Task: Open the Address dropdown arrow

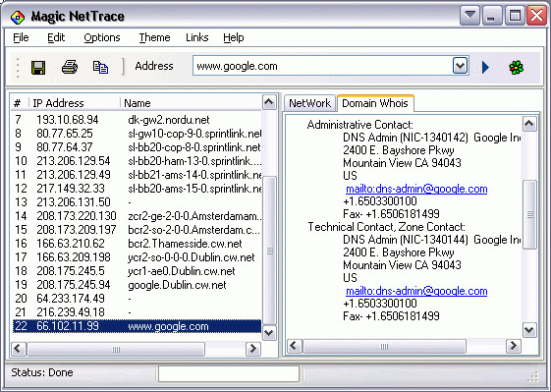Action: pyautogui.click(x=460, y=66)
